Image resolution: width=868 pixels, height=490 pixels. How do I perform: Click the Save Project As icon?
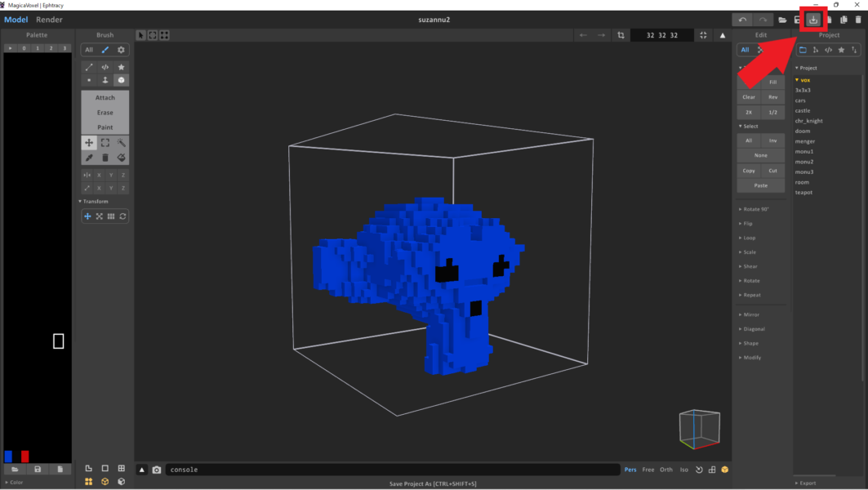[x=813, y=20]
